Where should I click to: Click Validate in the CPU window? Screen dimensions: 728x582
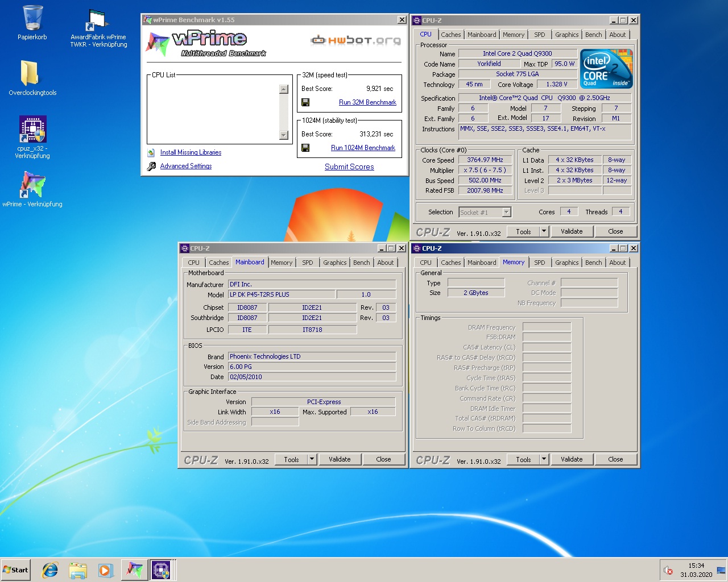(572, 231)
